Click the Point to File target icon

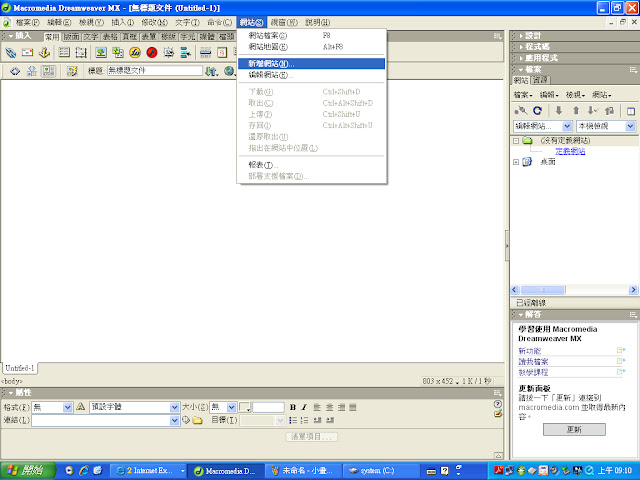tap(186, 420)
